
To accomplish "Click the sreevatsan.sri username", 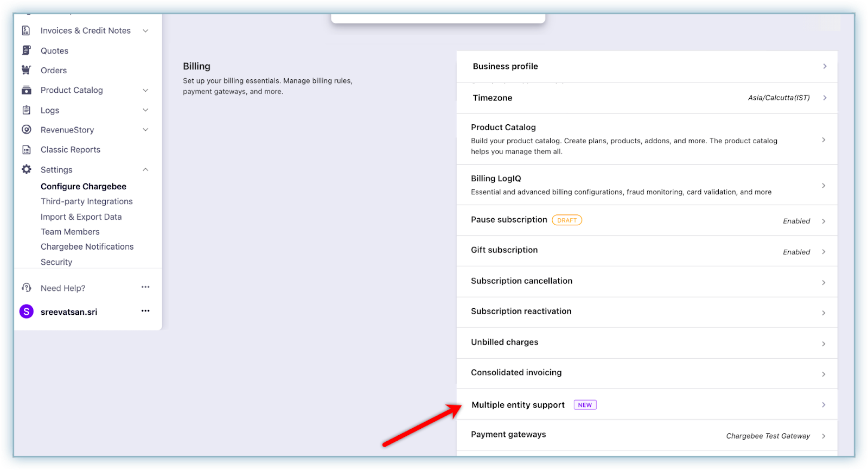I will point(69,312).
